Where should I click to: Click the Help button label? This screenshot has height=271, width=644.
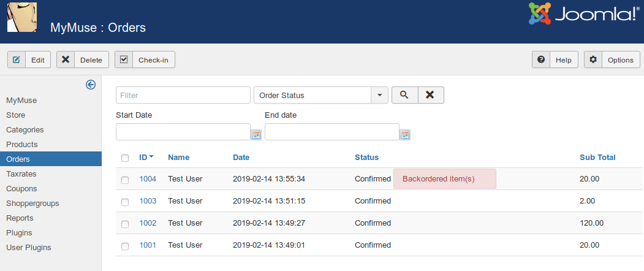pos(564,60)
